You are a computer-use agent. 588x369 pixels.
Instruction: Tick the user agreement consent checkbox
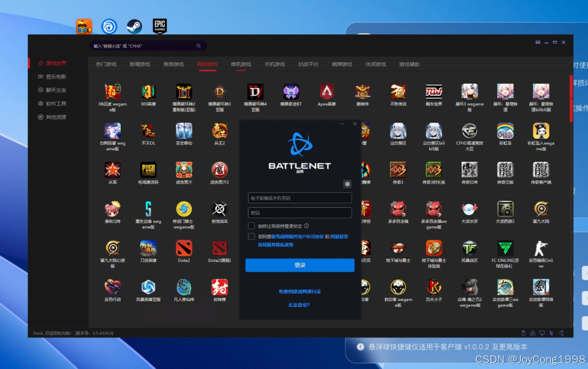click(251, 237)
